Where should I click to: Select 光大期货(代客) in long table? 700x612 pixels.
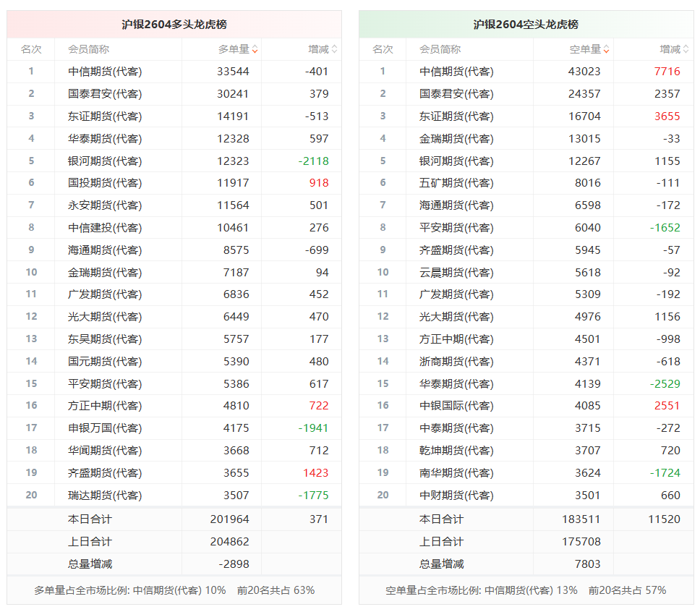[x=105, y=317]
